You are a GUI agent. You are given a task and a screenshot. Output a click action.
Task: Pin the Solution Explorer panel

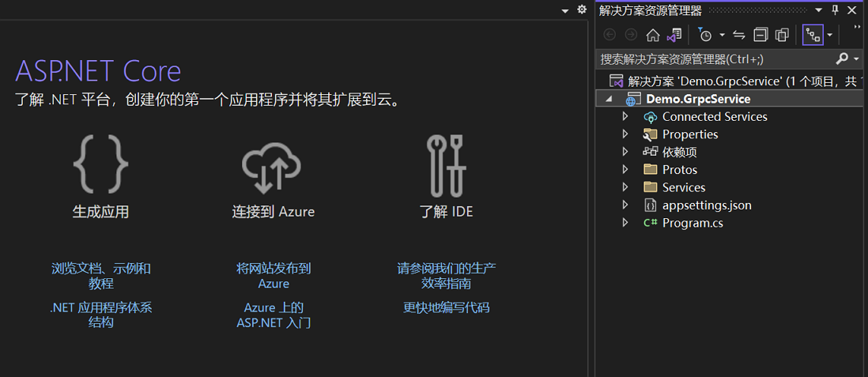point(836,10)
